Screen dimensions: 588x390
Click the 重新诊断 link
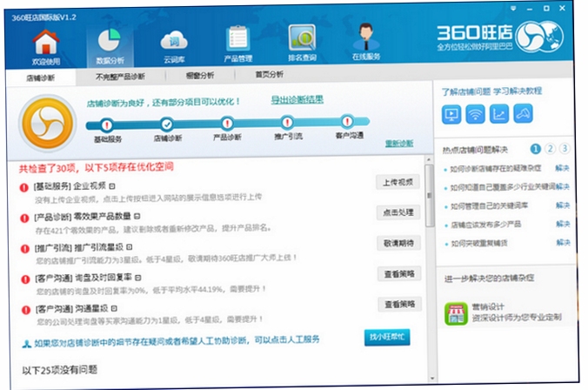[399, 144]
